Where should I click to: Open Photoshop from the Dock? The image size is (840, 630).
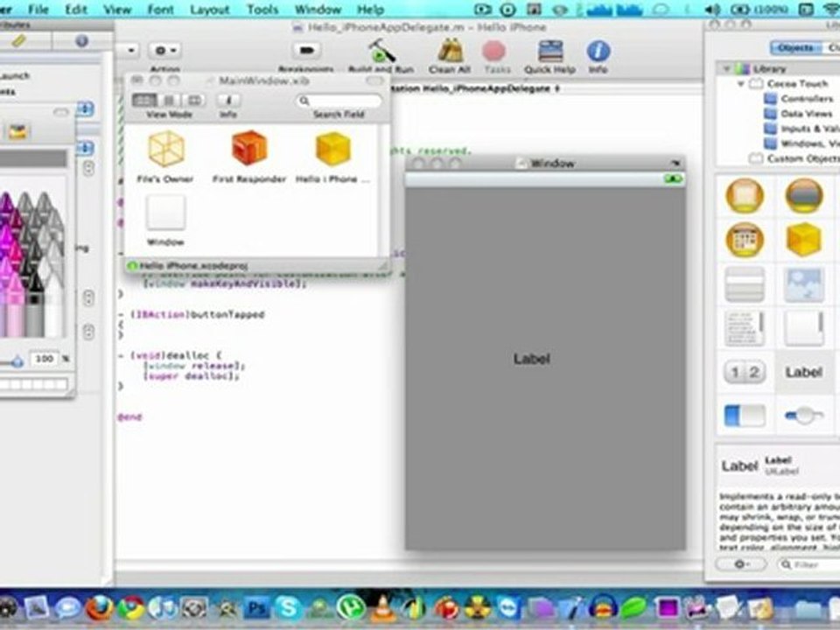[x=257, y=607]
